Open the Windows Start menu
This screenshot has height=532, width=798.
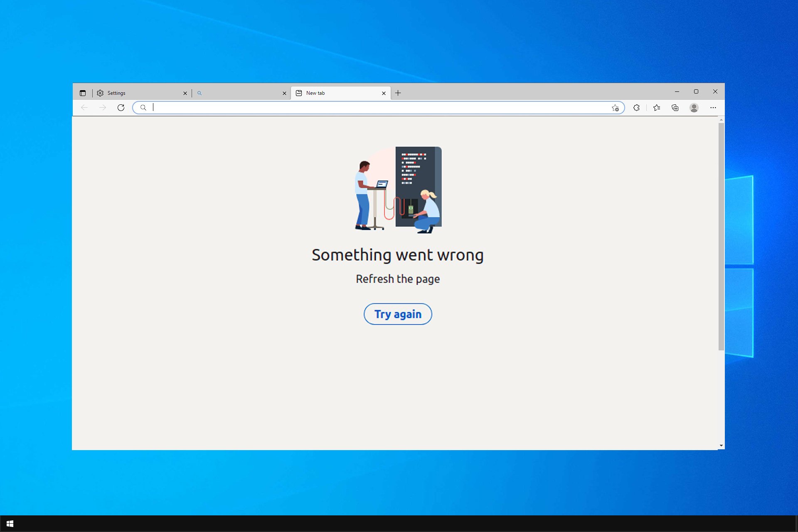pos(10,524)
